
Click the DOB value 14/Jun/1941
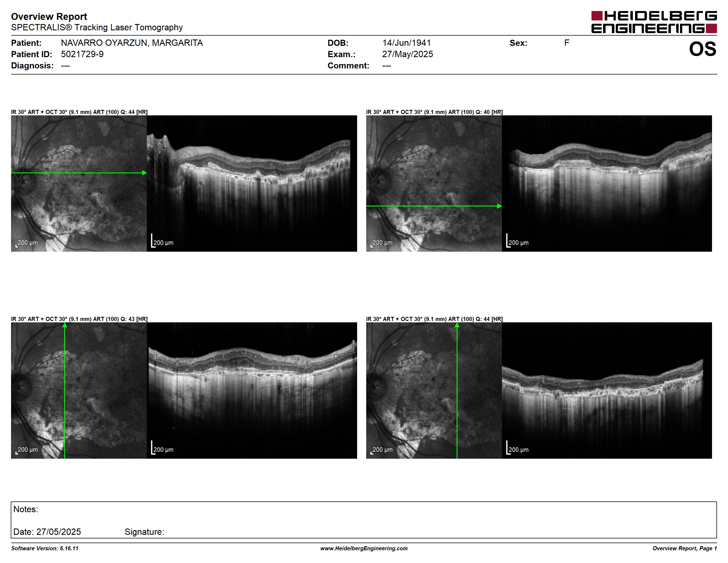click(406, 43)
